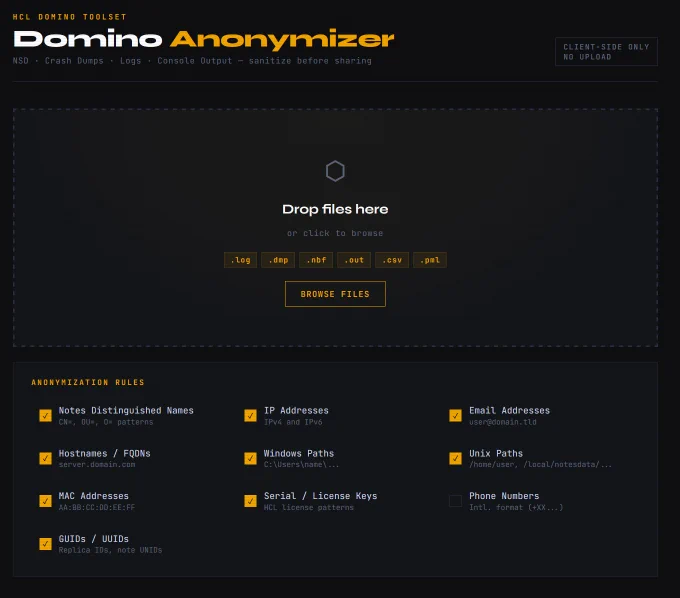Click the Client-Side Only badge
Screen dimensions: 680x598
(606, 52)
